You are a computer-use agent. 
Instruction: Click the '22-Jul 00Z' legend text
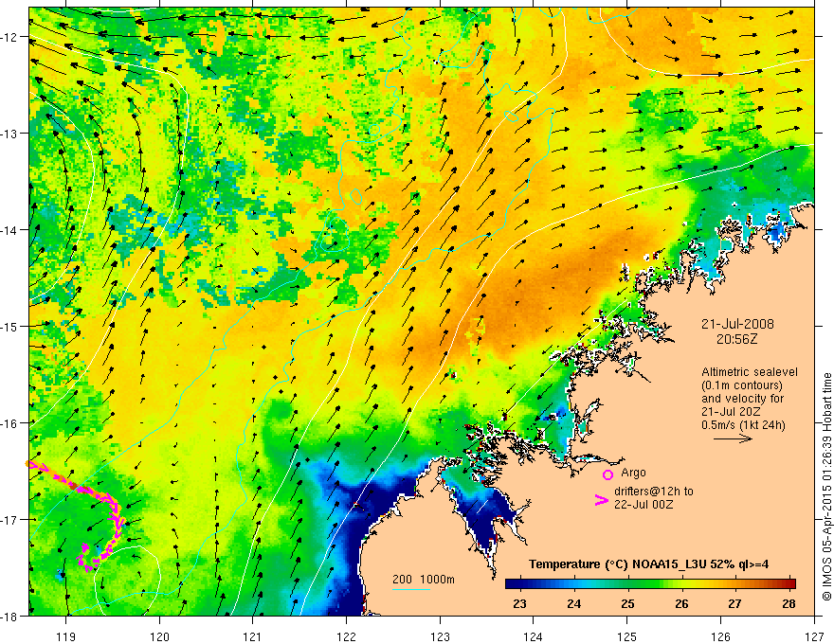coord(644,504)
